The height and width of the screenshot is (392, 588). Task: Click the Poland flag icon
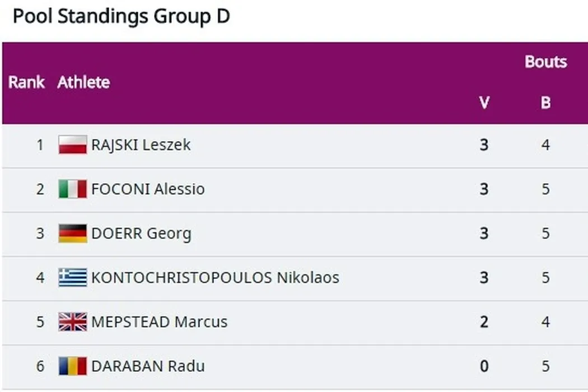73,145
